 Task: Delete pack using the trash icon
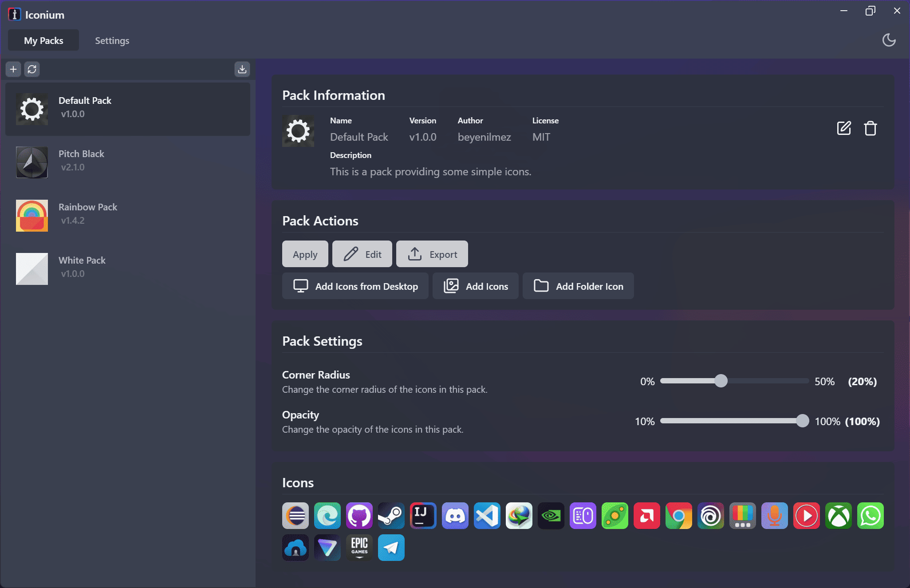[x=871, y=128]
